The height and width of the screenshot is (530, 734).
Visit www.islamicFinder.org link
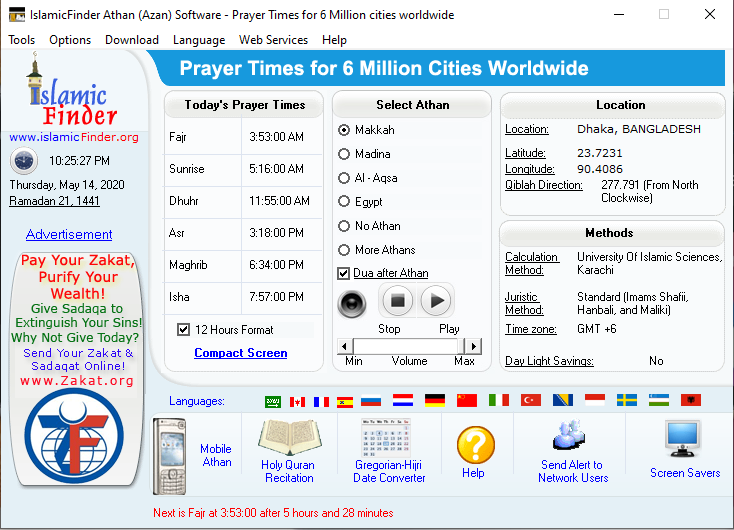click(x=74, y=137)
